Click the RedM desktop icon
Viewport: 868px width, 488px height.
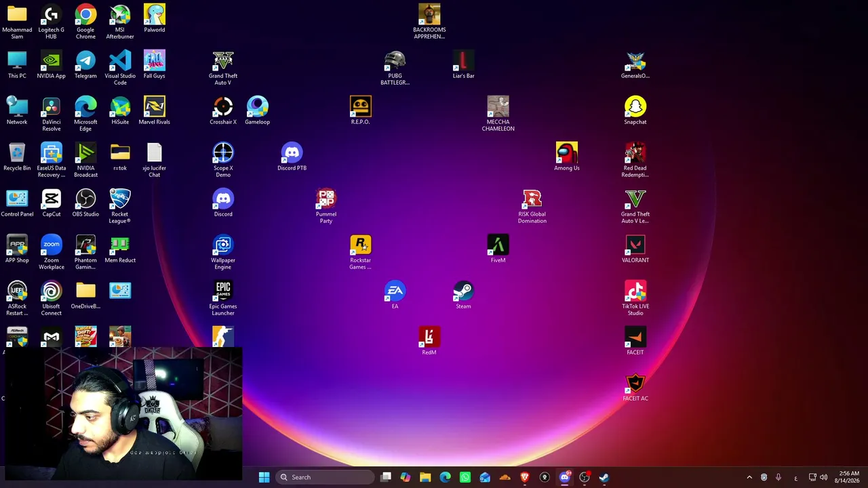click(429, 341)
